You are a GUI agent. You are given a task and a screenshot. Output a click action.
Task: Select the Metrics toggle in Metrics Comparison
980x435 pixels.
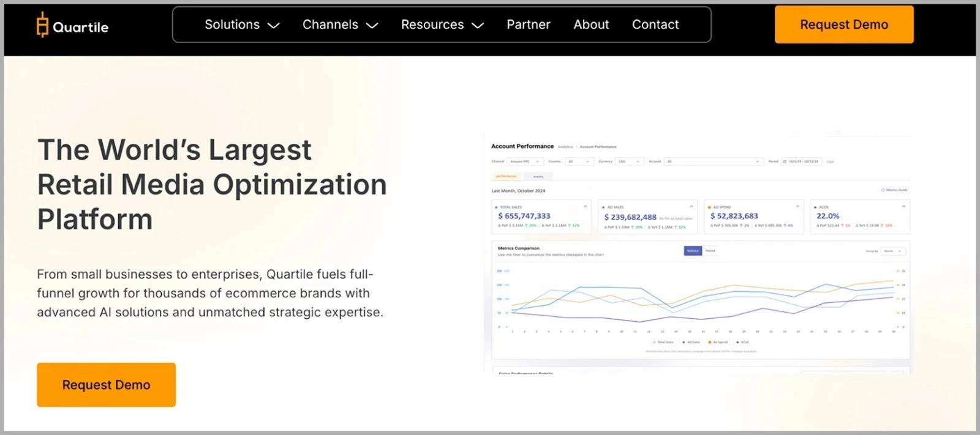[693, 251]
